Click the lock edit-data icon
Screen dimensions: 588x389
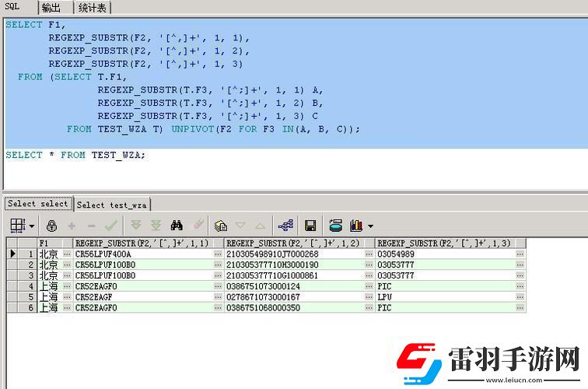(52, 226)
